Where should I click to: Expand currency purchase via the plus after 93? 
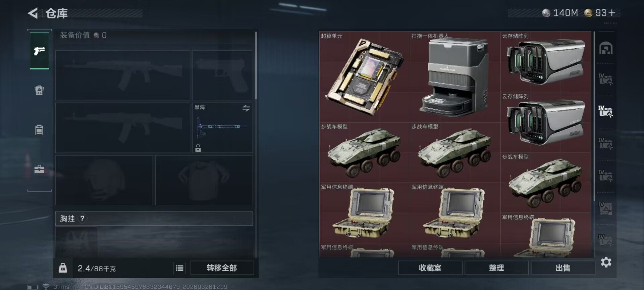point(612,13)
